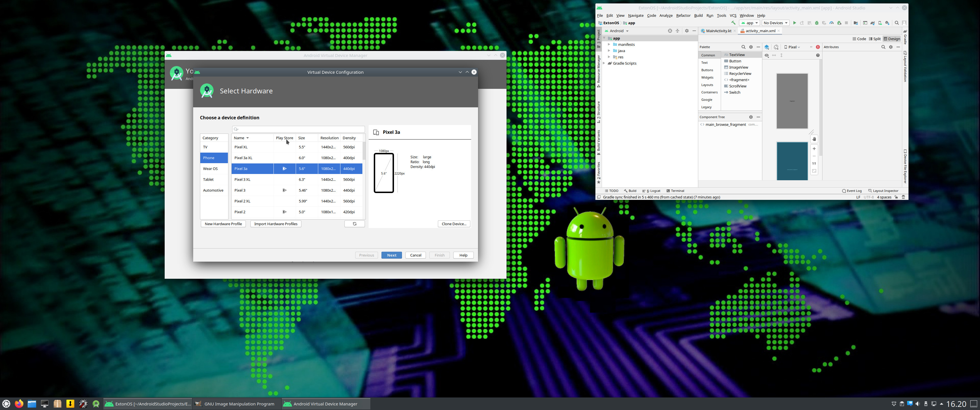Click refresh icon below device list
The image size is (980, 410).
(355, 224)
